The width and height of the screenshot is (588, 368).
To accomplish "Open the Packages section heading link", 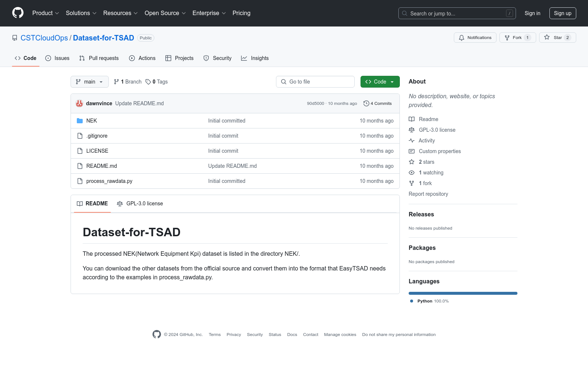I will (x=422, y=248).
